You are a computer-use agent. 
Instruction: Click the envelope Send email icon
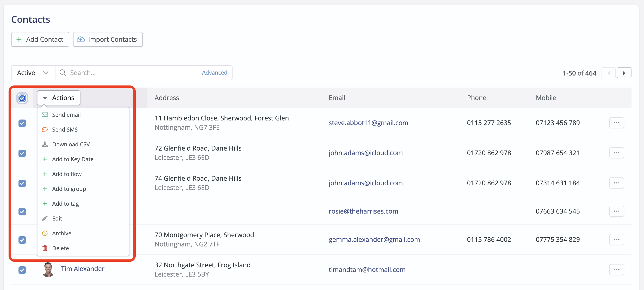[x=45, y=114]
